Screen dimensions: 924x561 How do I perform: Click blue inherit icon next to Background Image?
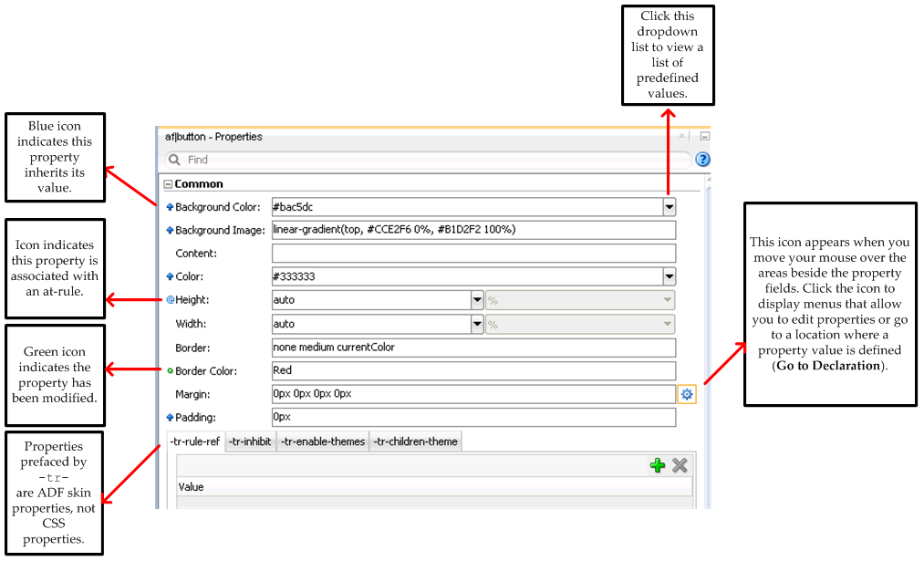click(170, 231)
